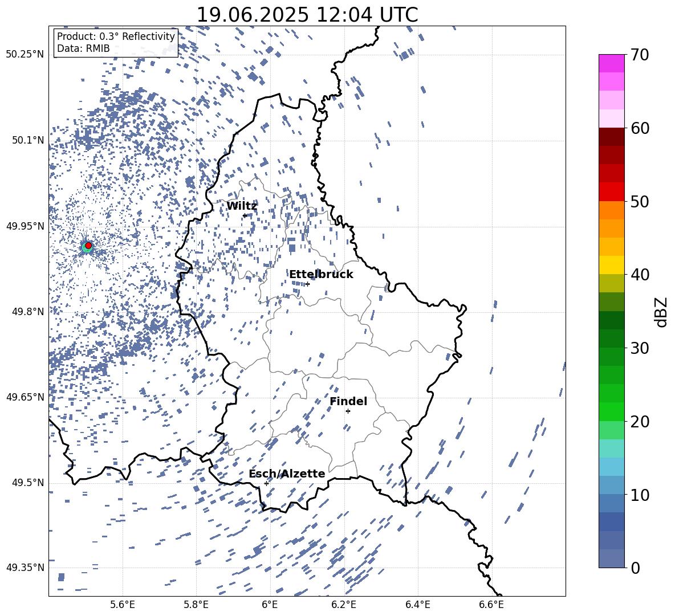Click the longitude label 6°E
This screenshot has height=616, width=675.
[x=270, y=605]
